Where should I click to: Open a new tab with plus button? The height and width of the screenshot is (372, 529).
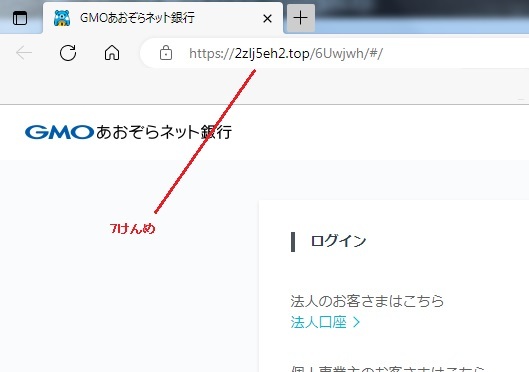point(301,18)
